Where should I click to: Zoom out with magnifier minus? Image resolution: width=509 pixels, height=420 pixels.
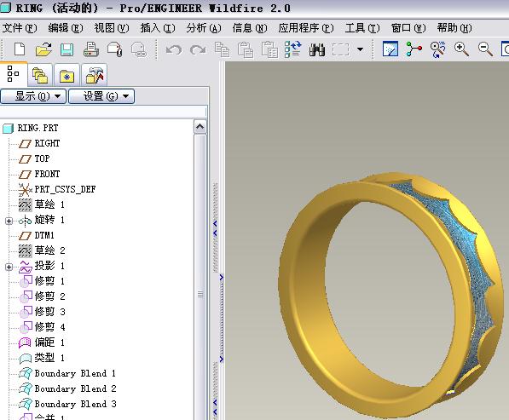click(x=485, y=49)
